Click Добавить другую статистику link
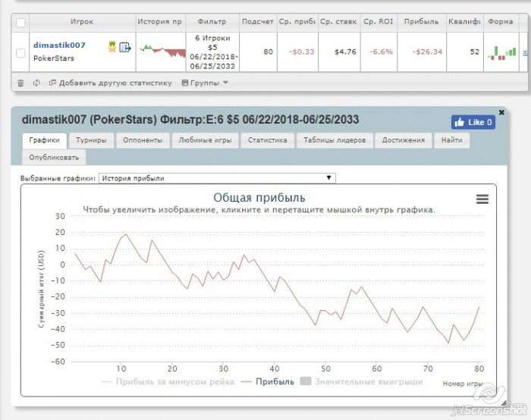The image size is (531, 420). 111,83
